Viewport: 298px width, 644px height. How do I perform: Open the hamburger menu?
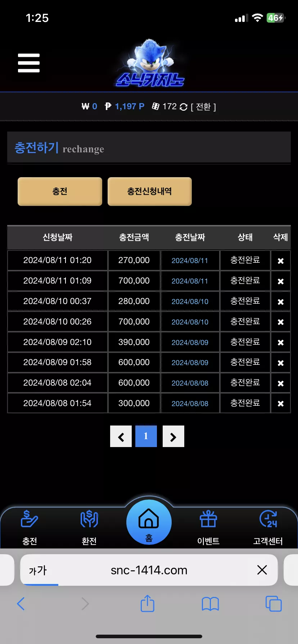tap(29, 63)
